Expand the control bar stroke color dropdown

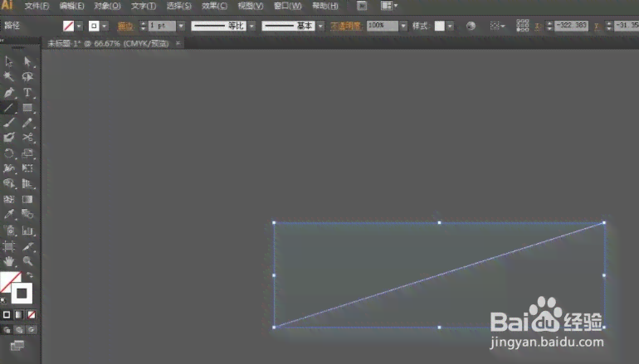click(105, 26)
